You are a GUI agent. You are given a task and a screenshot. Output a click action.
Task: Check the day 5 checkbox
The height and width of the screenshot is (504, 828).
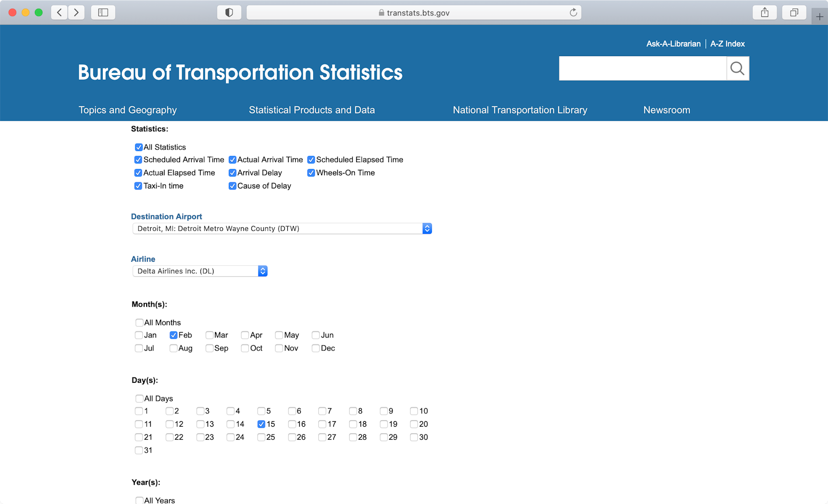tap(261, 411)
